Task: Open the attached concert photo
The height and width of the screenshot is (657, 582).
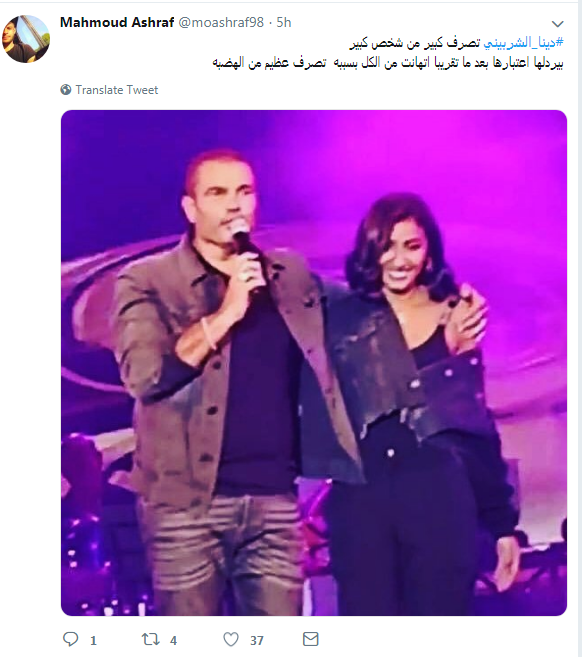Action: (x=314, y=363)
